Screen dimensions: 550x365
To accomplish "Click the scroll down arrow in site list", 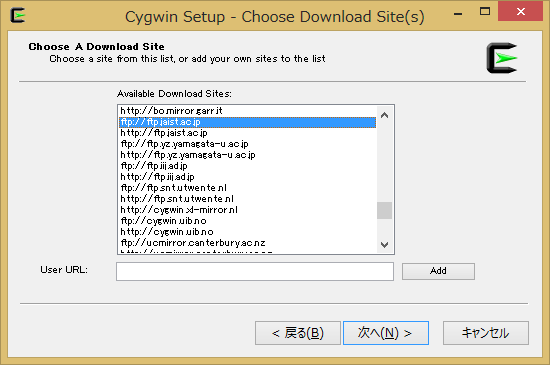I will pos(384,244).
